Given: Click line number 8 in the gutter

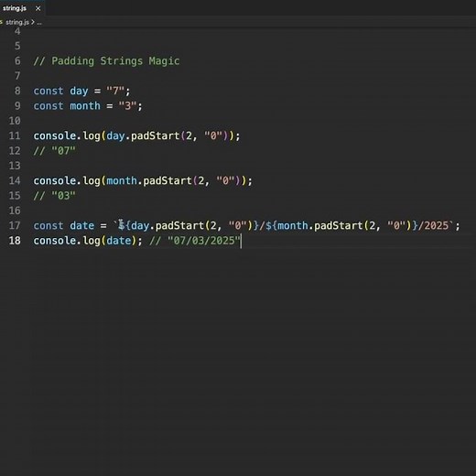Looking at the screenshot, I should [x=17, y=91].
